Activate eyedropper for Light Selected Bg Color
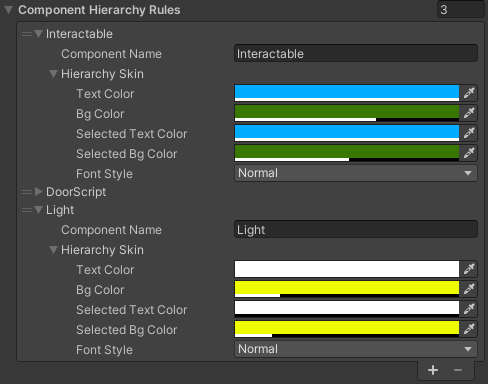The width and height of the screenshot is (488, 384). pyautogui.click(x=469, y=329)
